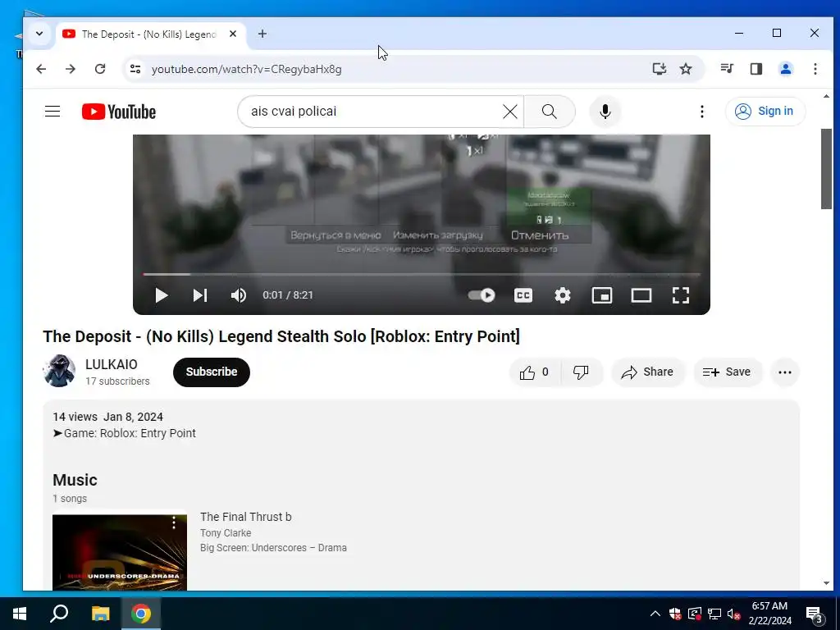Open the Windows Start menu
This screenshot has width=840, height=630.
20,614
